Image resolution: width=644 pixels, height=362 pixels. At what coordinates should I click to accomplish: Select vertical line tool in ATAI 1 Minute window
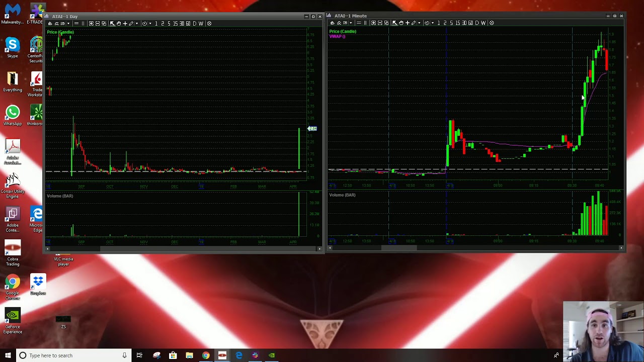365,23
